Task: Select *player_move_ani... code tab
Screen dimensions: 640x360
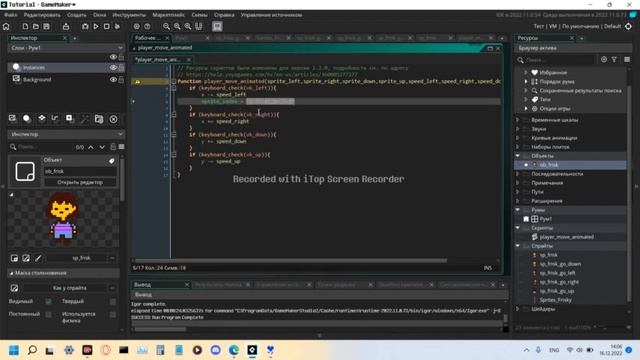Action: pyautogui.click(x=158, y=60)
